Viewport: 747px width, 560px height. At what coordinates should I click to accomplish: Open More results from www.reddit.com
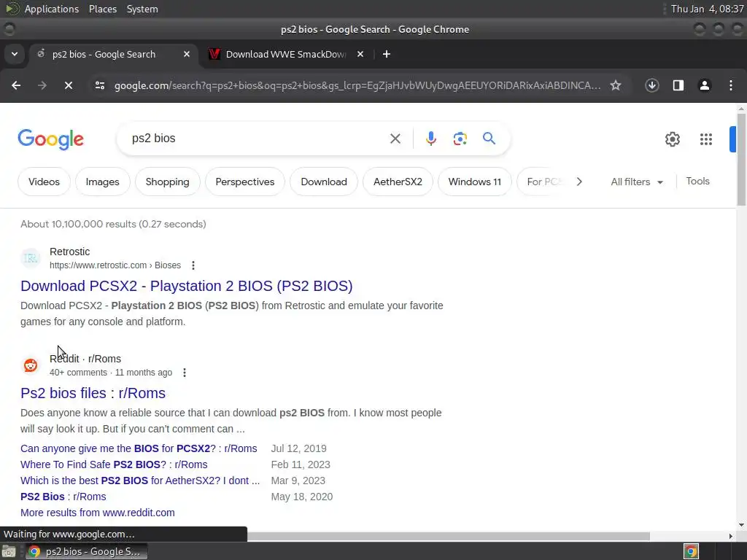pyautogui.click(x=98, y=513)
